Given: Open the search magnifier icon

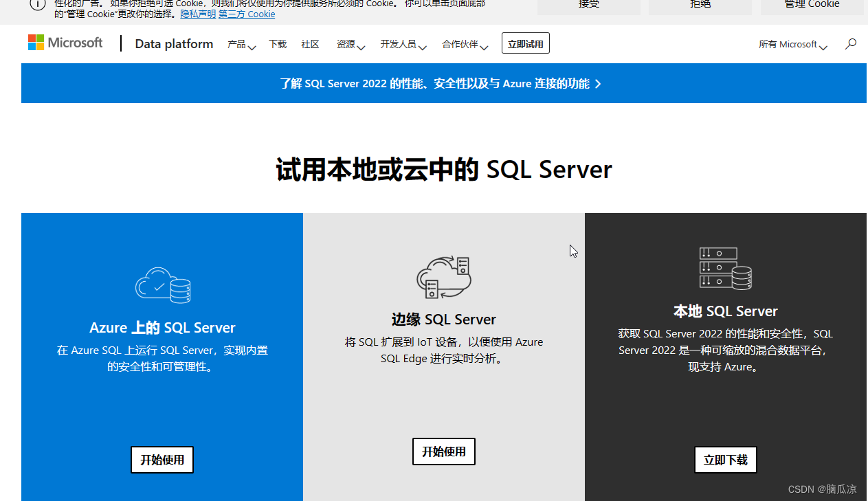Looking at the screenshot, I should pos(851,44).
